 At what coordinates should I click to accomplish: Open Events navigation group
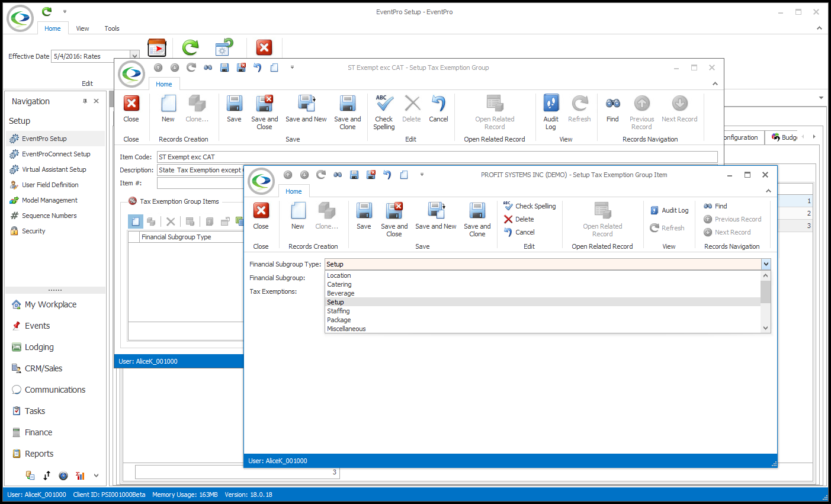tap(37, 326)
